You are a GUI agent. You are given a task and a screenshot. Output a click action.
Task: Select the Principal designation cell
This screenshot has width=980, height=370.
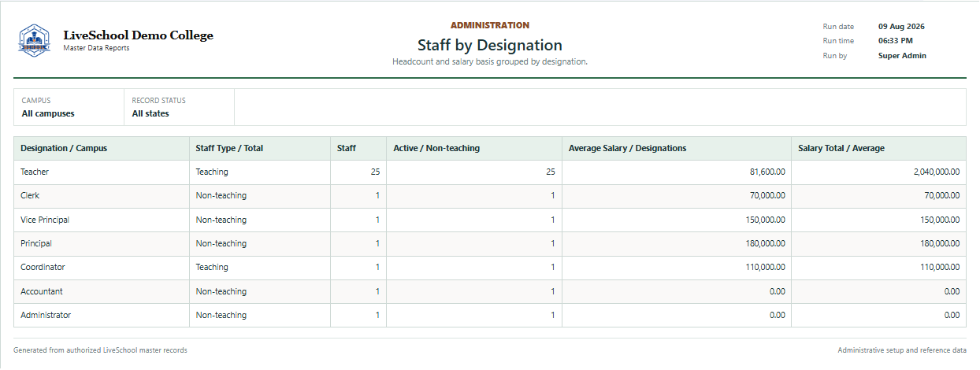pyautogui.click(x=102, y=244)
